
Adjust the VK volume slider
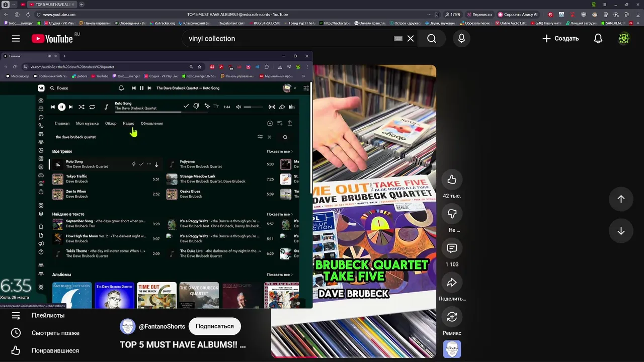(254, 107)
